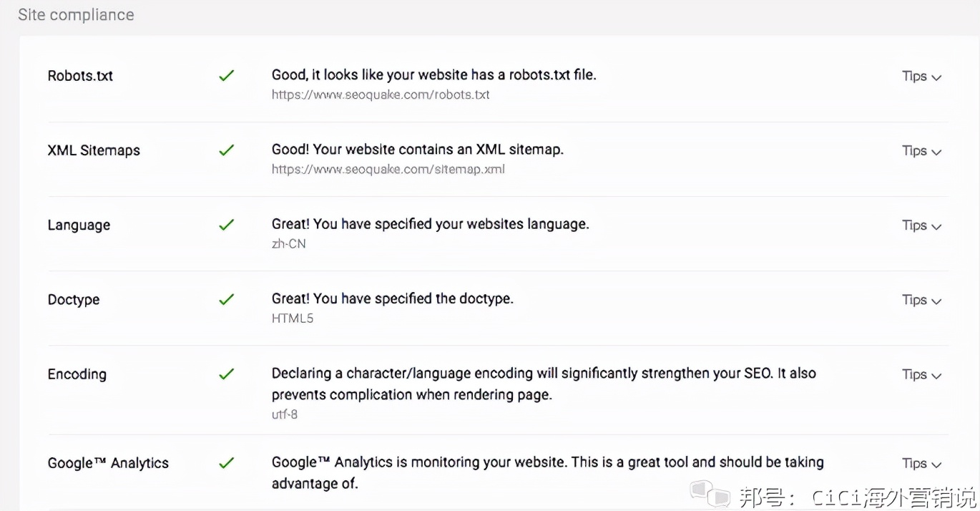Viewport: 980px width, 511px height.
Task: Expand Tips for XML Sitemaps
Action: pyautogui.click(x=921, y=151)
